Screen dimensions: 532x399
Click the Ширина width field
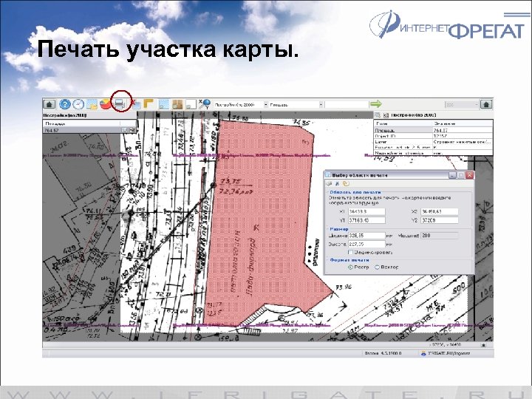coord(366,236)
